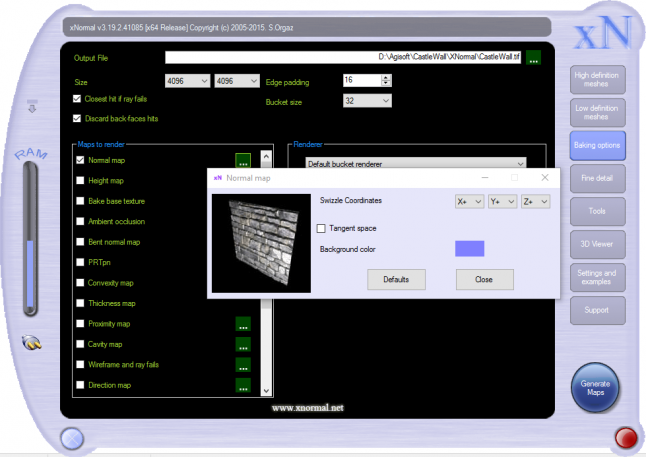Screen dimensions: 646x457
Task: Open Wireframe and ray fails options
Action: (x=243, y=365)
